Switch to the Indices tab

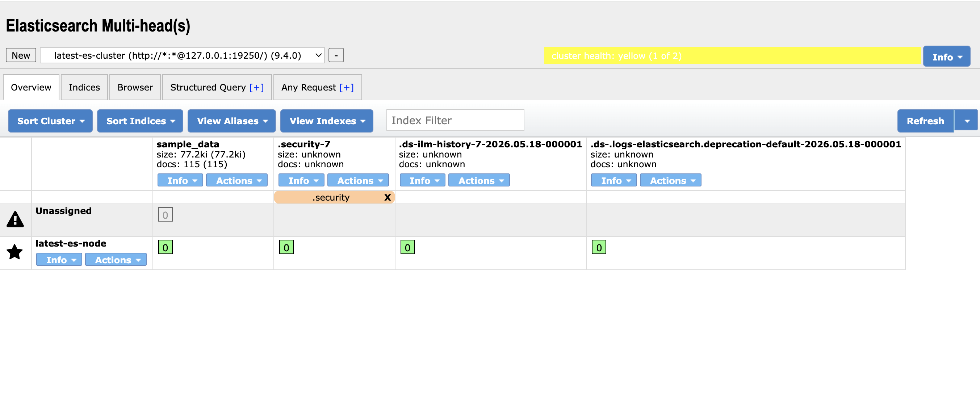(x=84, y=88)
